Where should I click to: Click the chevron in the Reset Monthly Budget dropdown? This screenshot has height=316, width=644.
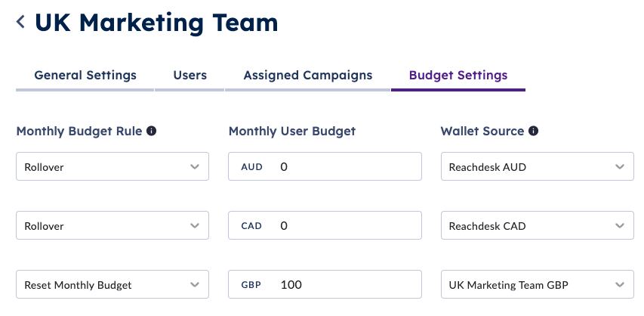click(x=195, y=284)
